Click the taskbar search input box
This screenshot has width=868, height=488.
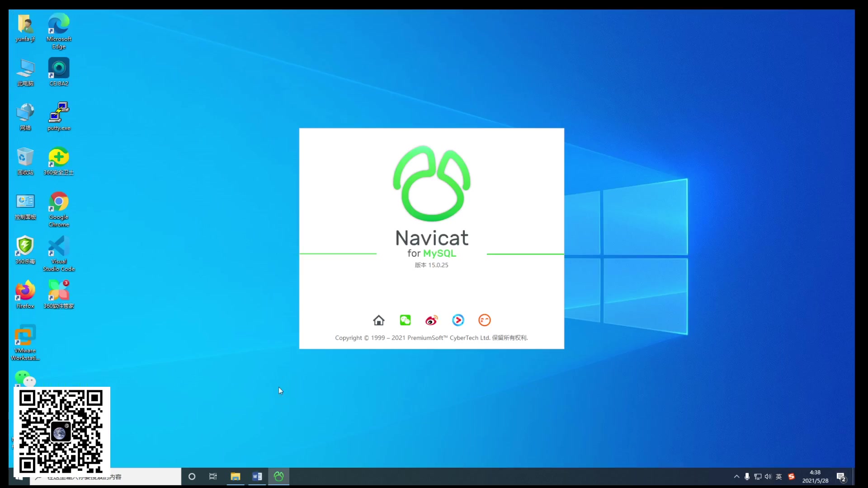pos(105,477)
